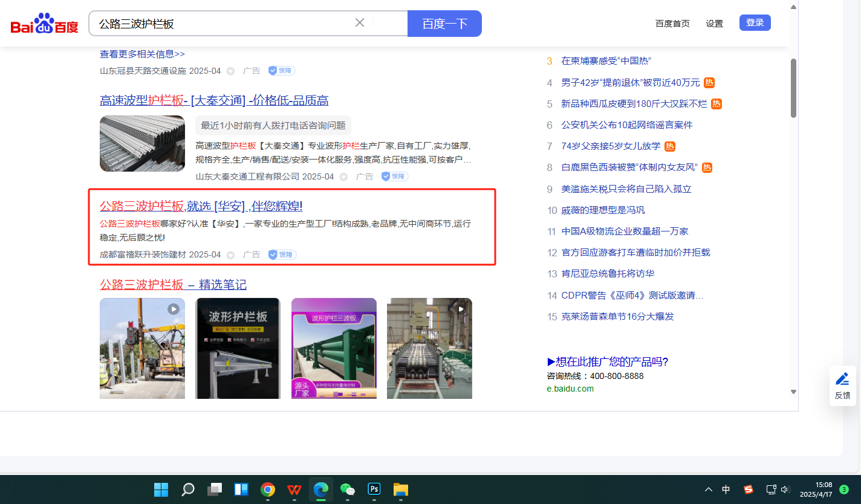
Task: Click the page's vertical scrollbar thumb
Action: 793,88
